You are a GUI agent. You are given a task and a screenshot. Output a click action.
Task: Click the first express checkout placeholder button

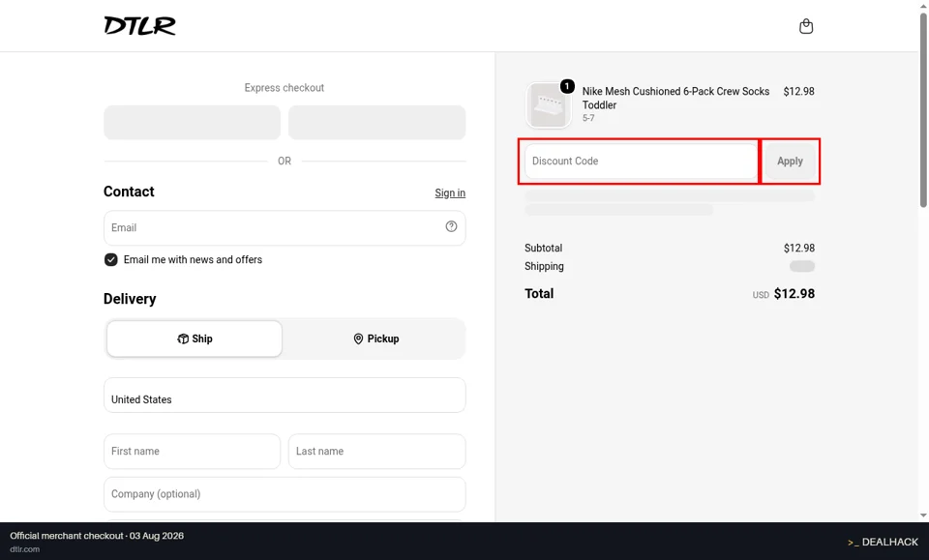coord(192,123)
